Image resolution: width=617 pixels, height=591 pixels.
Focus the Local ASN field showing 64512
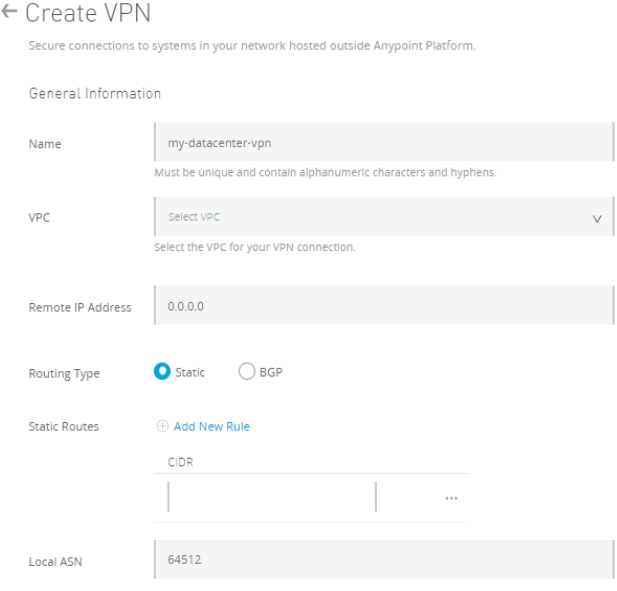(x=384, y=560)
